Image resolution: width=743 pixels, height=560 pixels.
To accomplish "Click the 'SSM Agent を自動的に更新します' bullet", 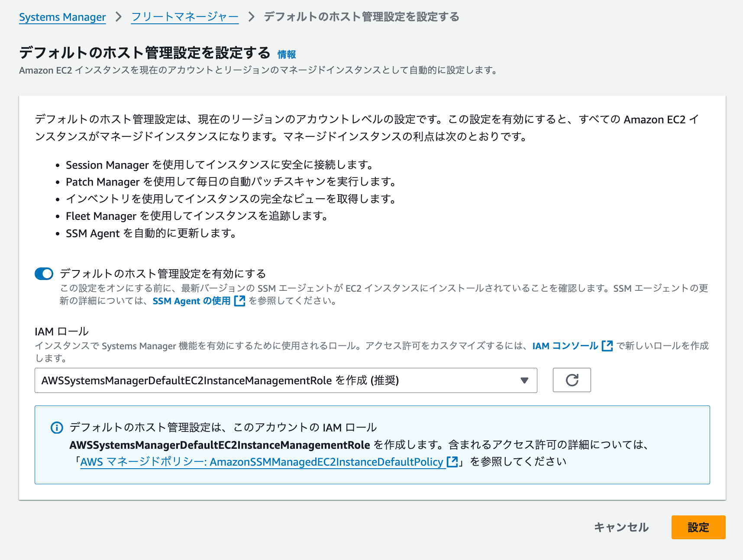I will point(151,233).
